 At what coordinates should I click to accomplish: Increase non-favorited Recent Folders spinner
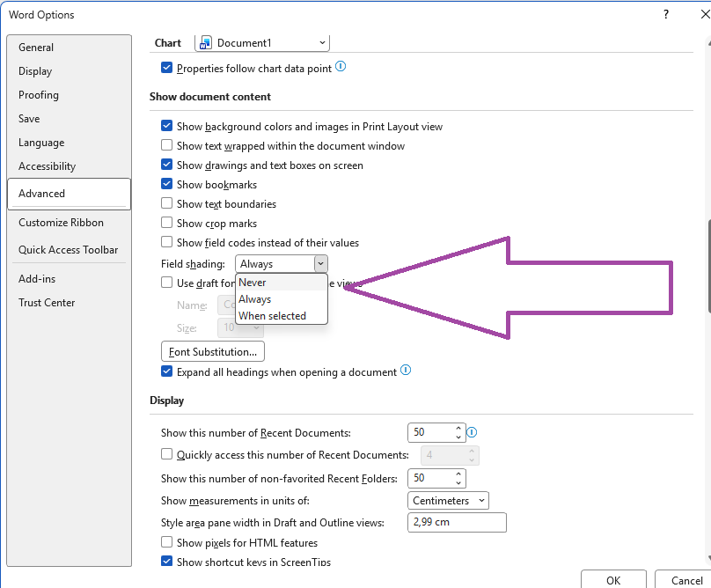pos(458,474)
